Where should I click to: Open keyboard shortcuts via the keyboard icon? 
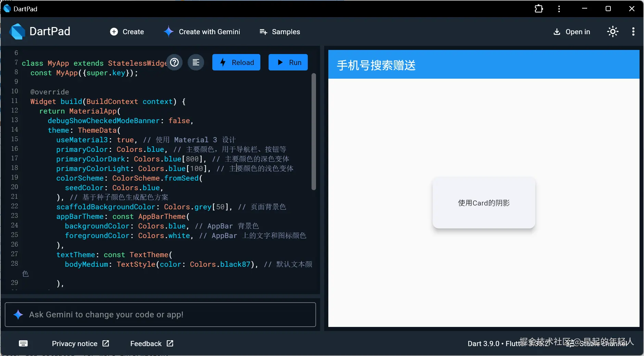[x=23, y=343]
